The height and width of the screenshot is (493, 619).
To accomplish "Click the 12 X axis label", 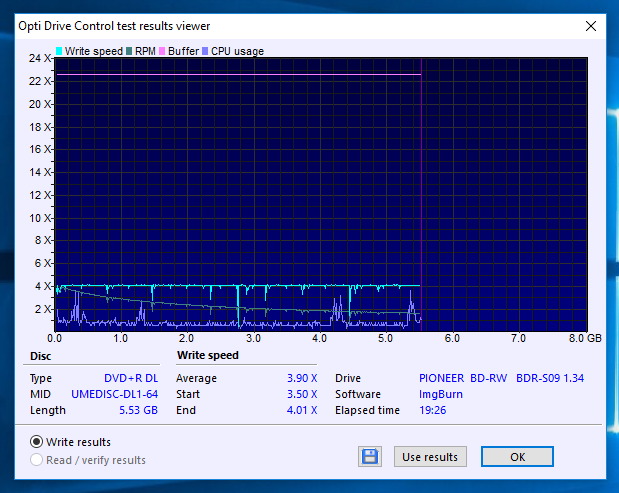I will point(40,195).
